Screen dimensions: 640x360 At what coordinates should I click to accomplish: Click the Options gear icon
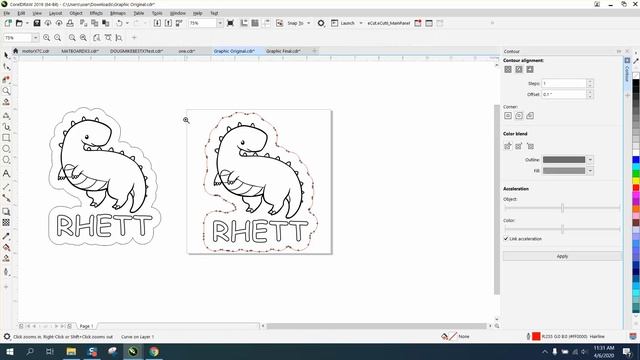(x=321, y=23)
